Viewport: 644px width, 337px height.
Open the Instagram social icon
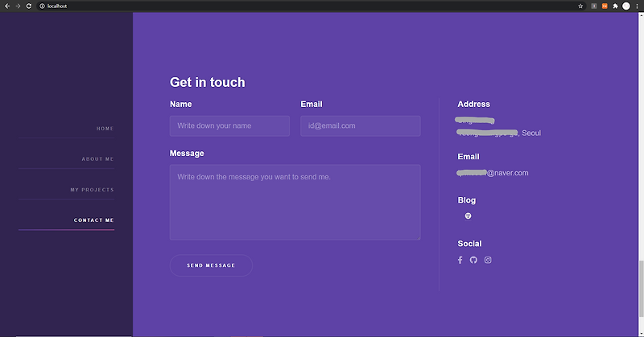click(488, 260)
